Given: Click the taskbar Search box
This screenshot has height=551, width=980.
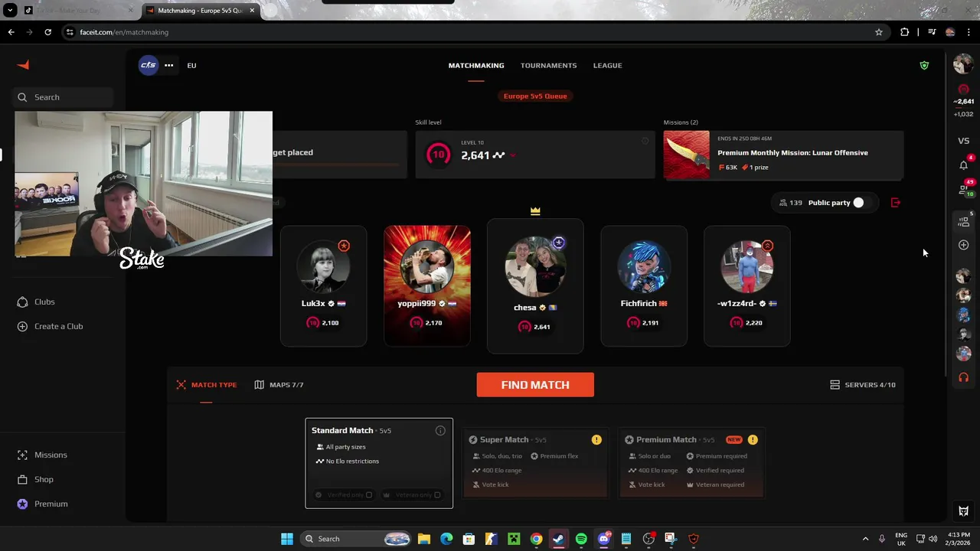Looking at the screenshot, I should coord(358,539).
